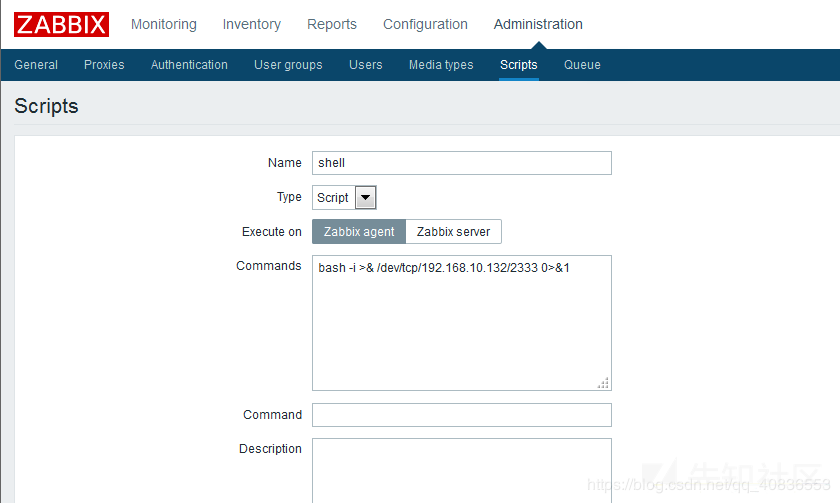The height and width of the screenshot is (503, 840).
Task: Click the empty Command input field
Action: point(462,415)
